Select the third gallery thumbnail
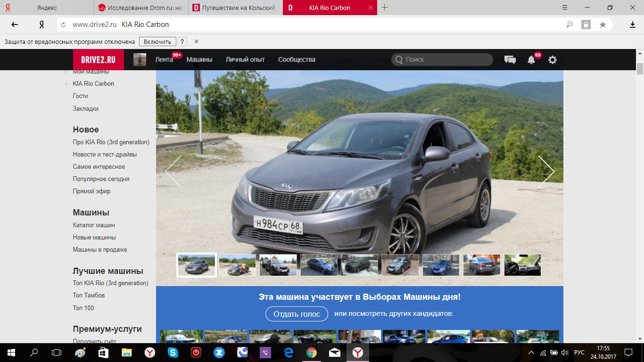This screenshot has height=362, width=644. pyautogui.click(x=278, y=265)
